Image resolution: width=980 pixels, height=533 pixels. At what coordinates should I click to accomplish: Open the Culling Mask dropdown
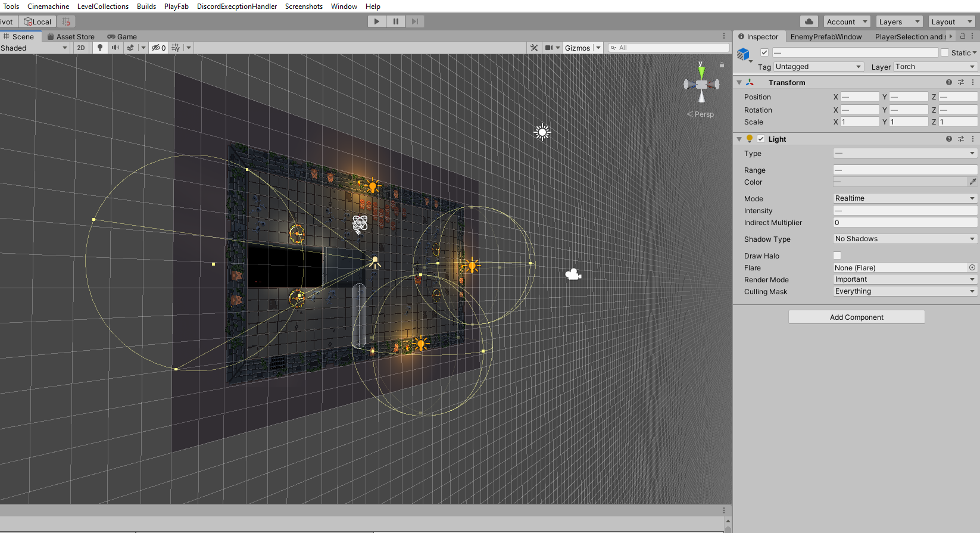(905, 291)
